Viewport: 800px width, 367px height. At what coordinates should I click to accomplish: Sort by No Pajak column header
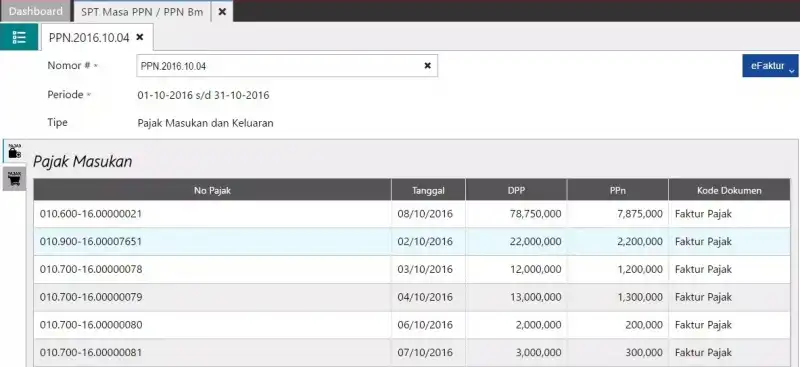(212, 190)
